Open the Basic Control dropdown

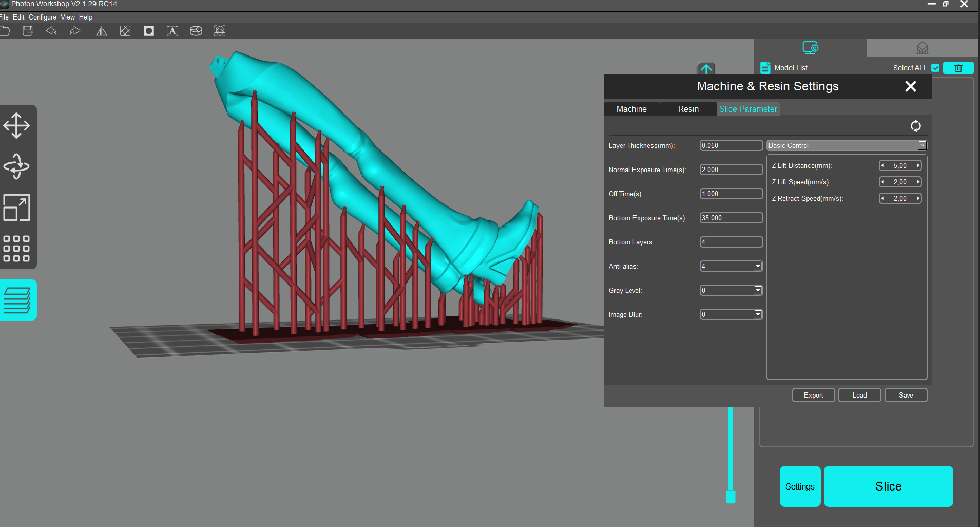click(922, 145)
